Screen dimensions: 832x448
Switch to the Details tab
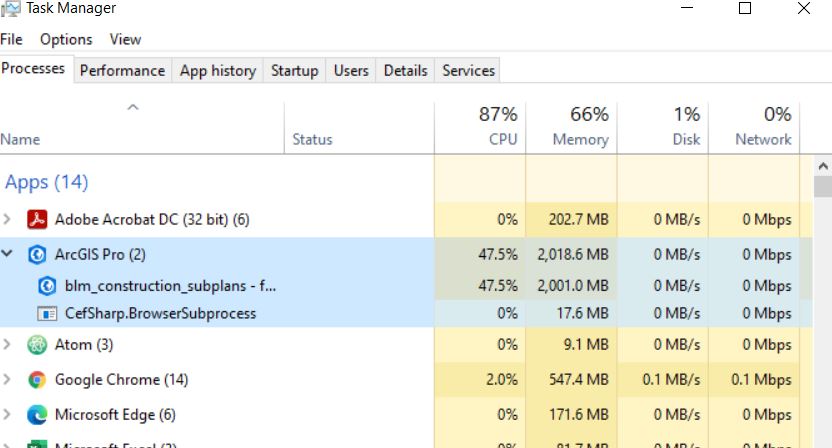tap(406, 71)
